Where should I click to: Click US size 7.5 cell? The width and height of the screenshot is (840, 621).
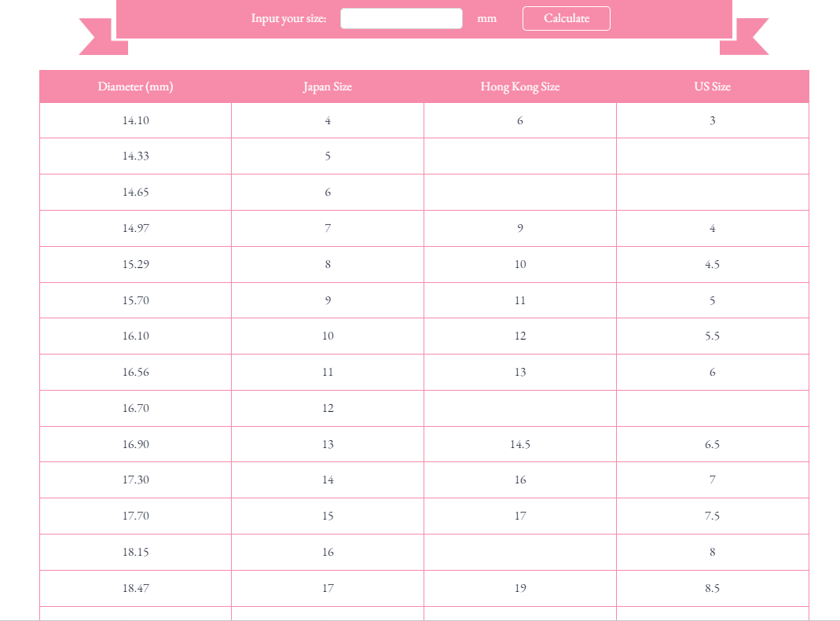click(713, 516)
